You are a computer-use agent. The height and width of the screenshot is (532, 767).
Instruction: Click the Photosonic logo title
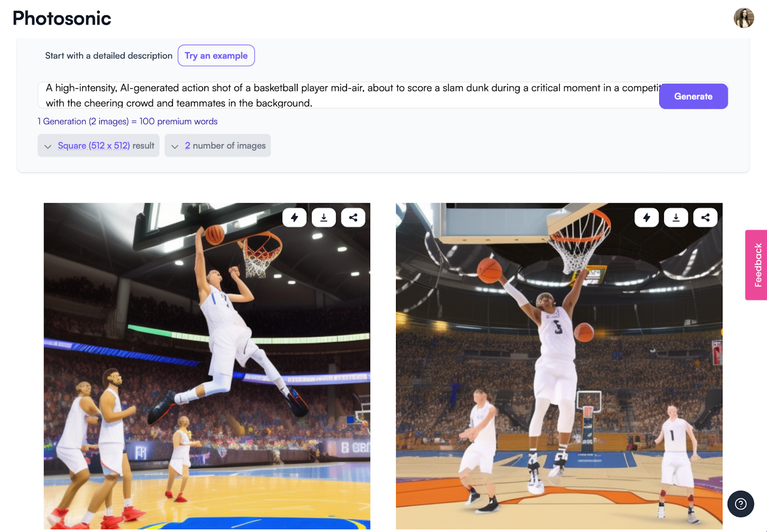pyautogui.click(x=62, y=18)
